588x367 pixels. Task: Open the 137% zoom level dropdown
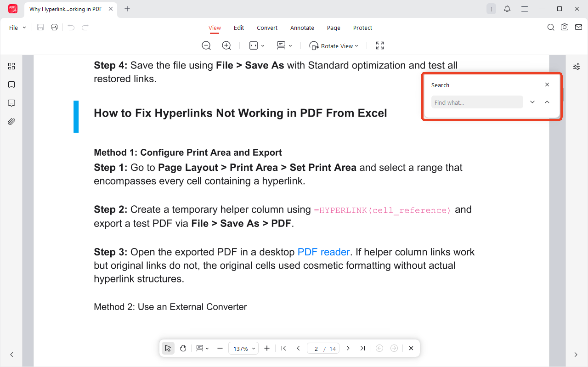pos(243,349)
